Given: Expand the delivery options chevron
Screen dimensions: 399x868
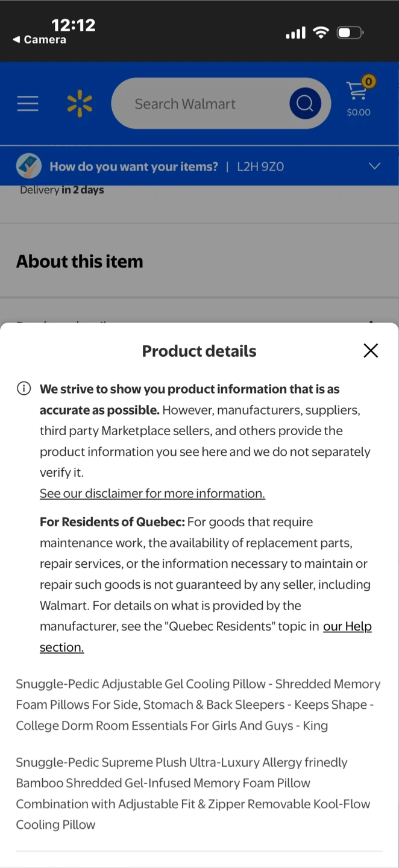Looking at the screenshot, I should click(374, 166).
